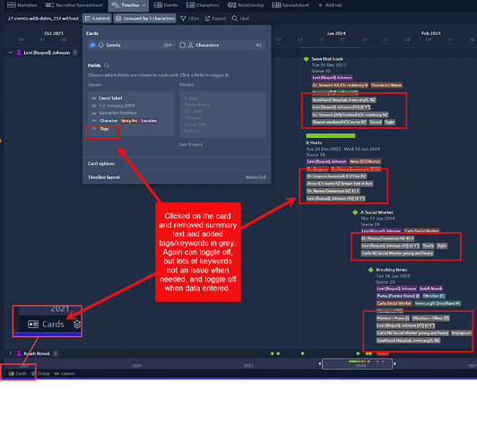Show the hidden 2 days field
The width and height of the screenshot is (477, 448).
coord(191,99)
